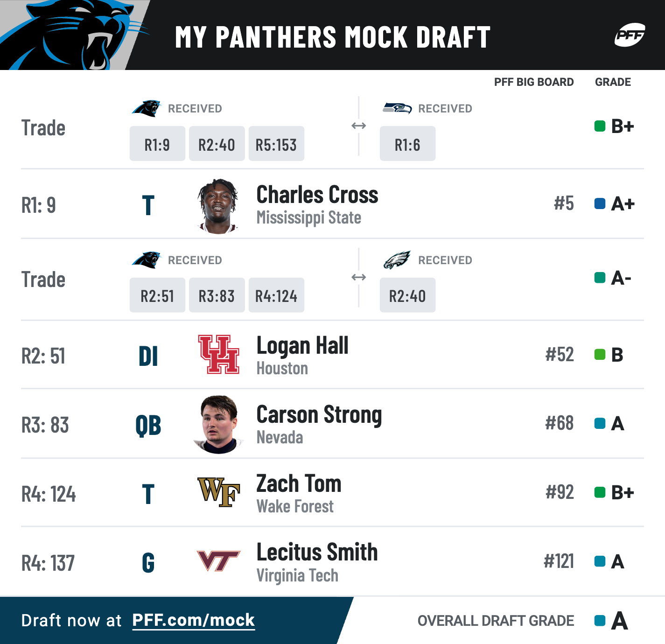
Task: Click the blue A+ grade swatch
Action: point(600,203)
